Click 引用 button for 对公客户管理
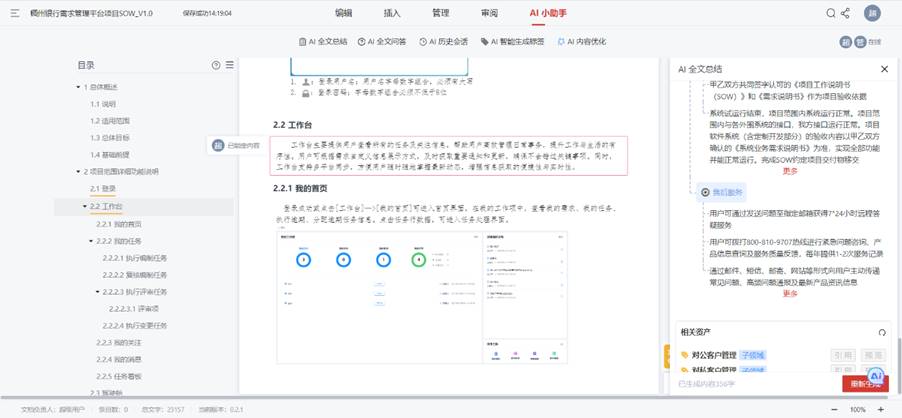902x418 pixels. pos(843,355)
